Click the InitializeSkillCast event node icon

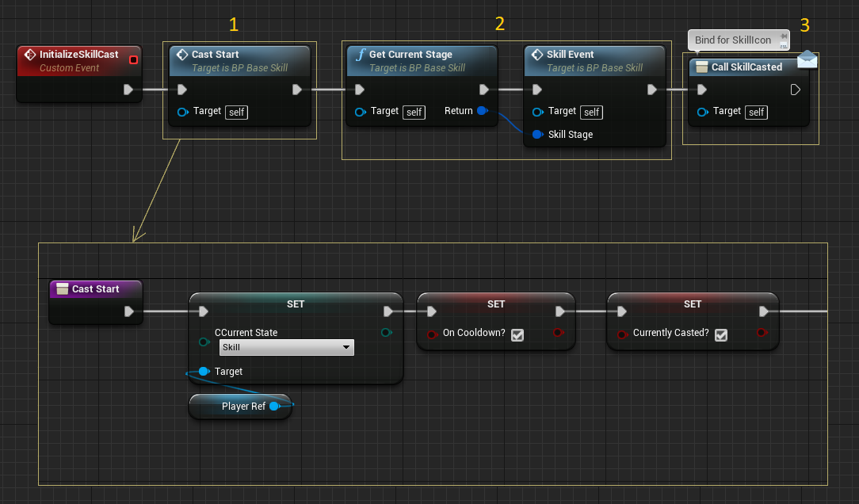coord(30,54)
